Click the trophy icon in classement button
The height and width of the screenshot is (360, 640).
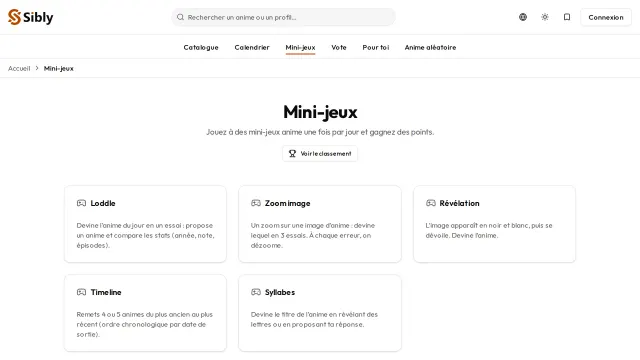tap(292, 153)
